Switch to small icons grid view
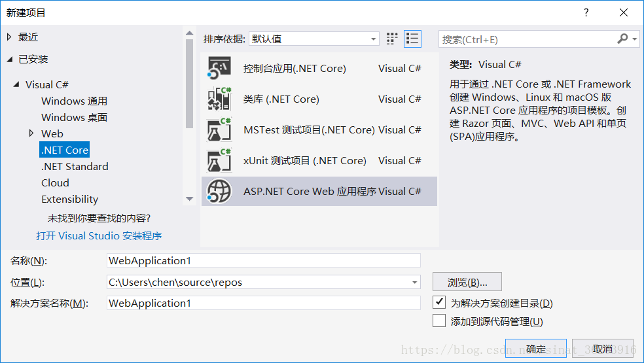Viewport: 644px width, 363px height. coord(392,39)
